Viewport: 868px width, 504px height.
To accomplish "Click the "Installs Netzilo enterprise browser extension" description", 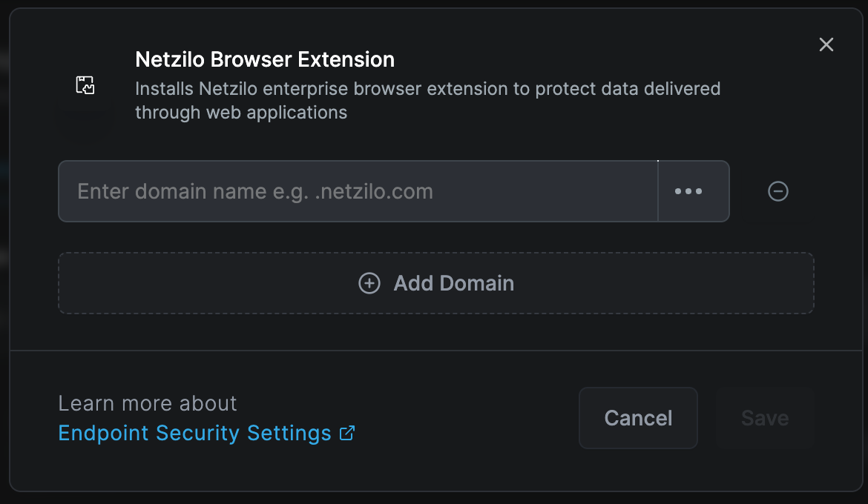I will [428, 101].
